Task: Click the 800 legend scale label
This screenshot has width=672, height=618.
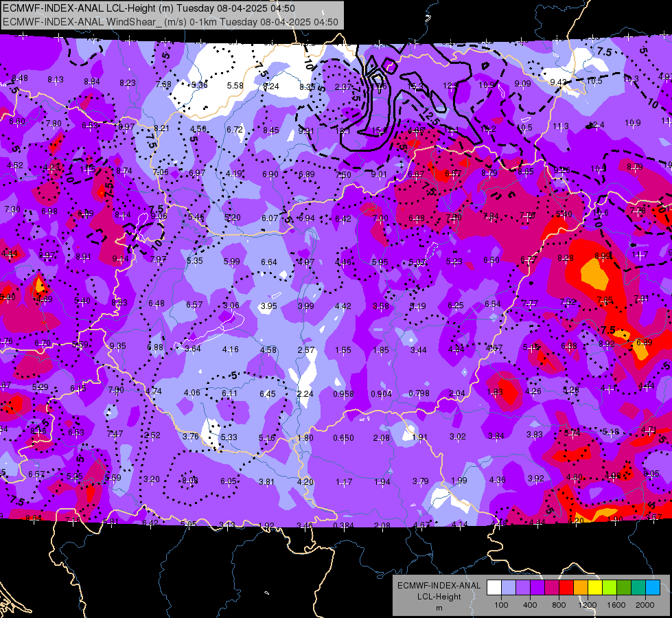Action: 559,605
